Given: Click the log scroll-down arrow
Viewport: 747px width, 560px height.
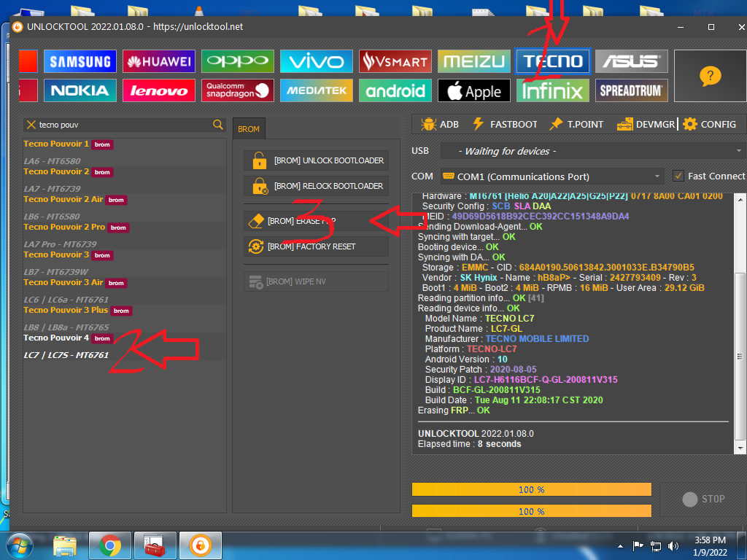Looking at the screenshot, I should [x=740, y=448].
